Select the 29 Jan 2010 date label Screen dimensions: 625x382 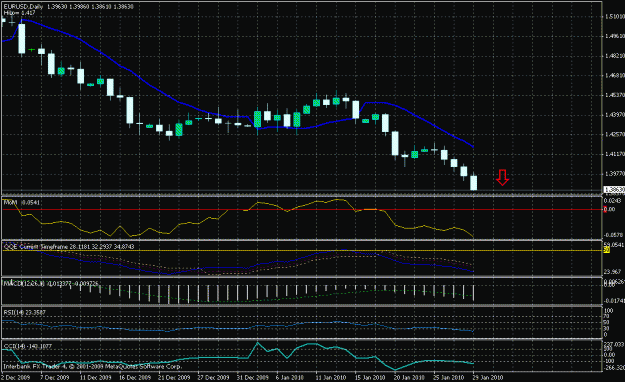(x=487, y=377)
